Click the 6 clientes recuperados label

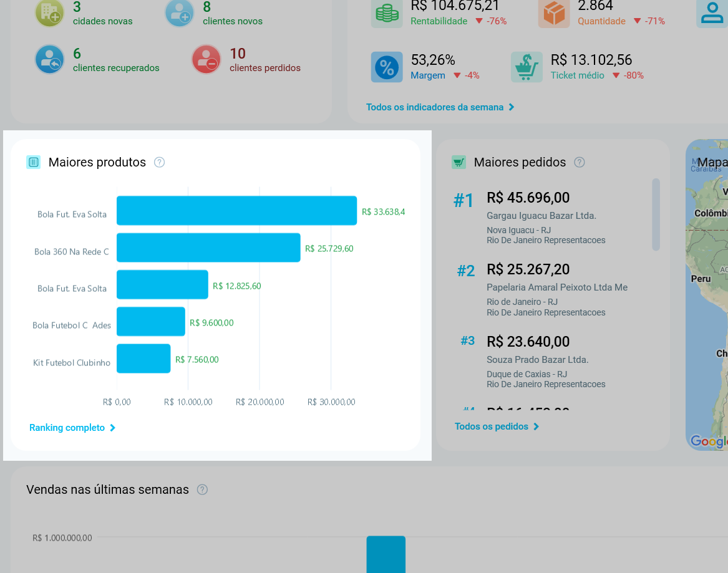[x=116, y=60]
